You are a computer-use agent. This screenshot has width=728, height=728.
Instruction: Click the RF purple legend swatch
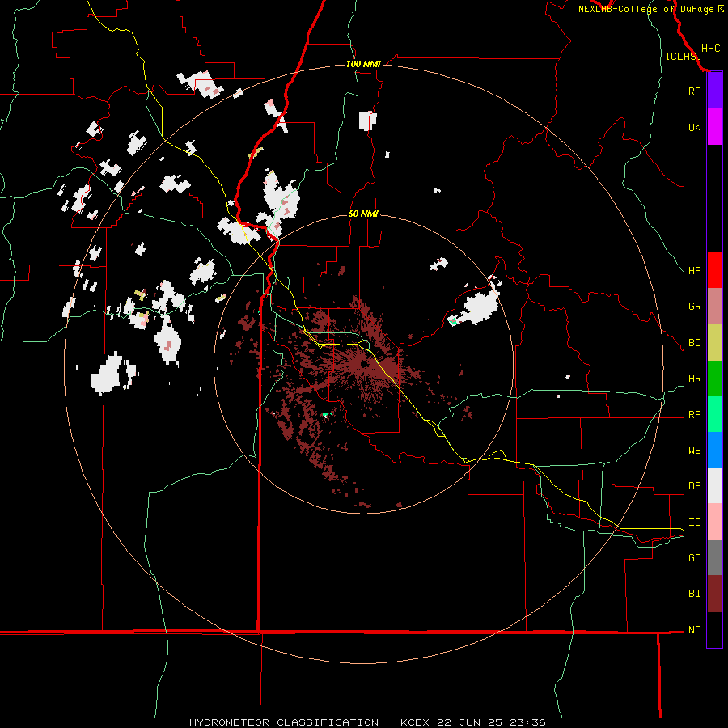tap(714, 91)
